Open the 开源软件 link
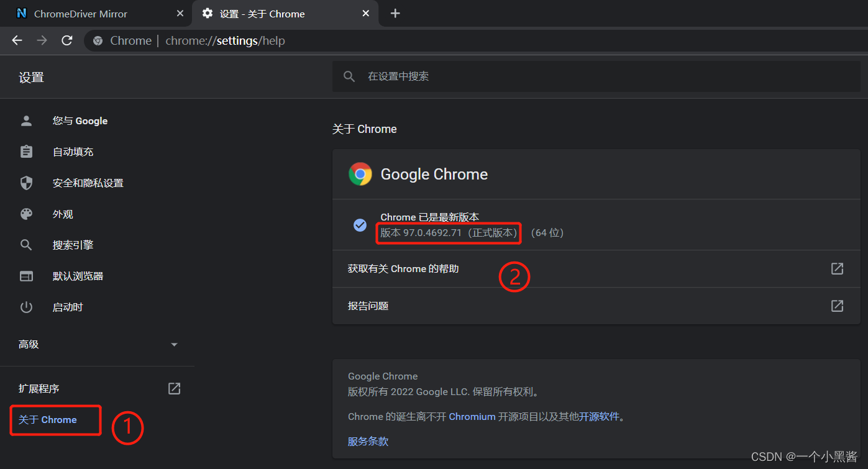 coord(600,417)
